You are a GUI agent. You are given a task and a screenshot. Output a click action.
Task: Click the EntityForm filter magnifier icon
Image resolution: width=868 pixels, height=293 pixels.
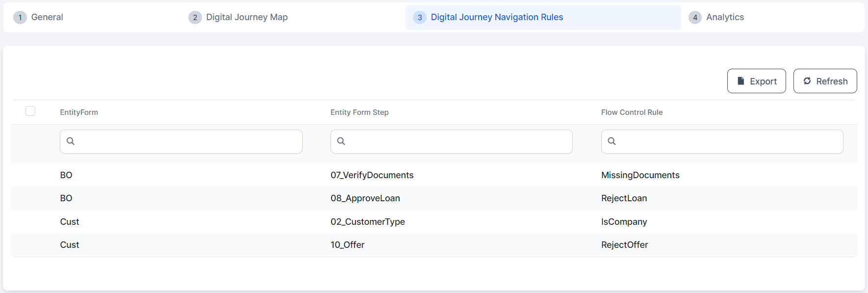coord(71,141)
